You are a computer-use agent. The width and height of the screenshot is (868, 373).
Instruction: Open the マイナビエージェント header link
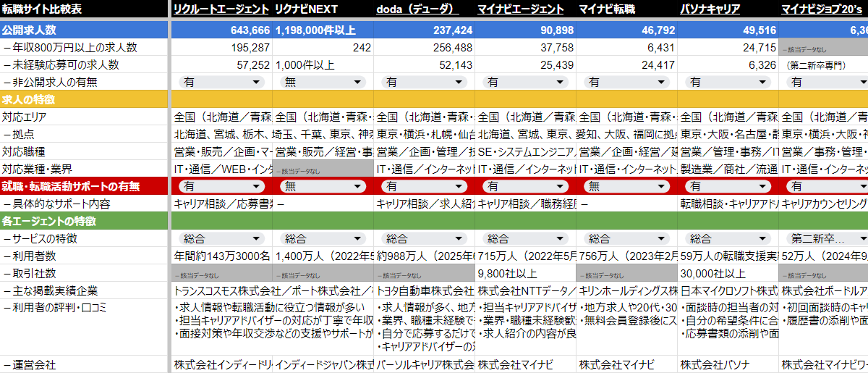coord(521,9)
